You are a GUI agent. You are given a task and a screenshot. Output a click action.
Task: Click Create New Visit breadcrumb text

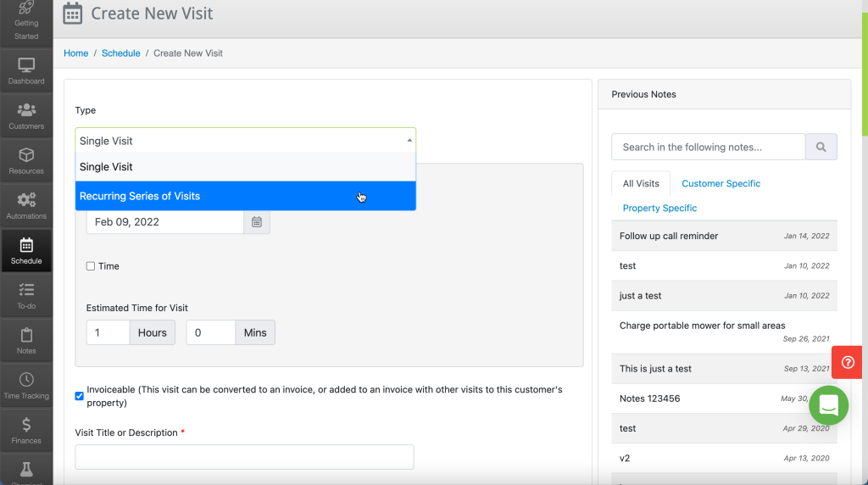point(187,53)
